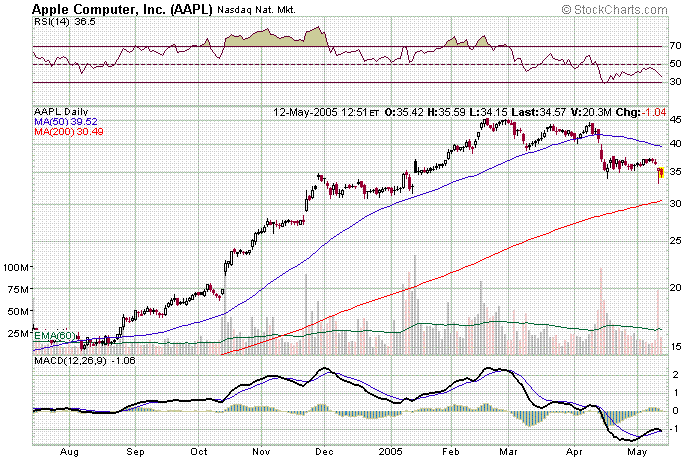
Task: Click the Mar month label
Action: click(x=508, y=452)
